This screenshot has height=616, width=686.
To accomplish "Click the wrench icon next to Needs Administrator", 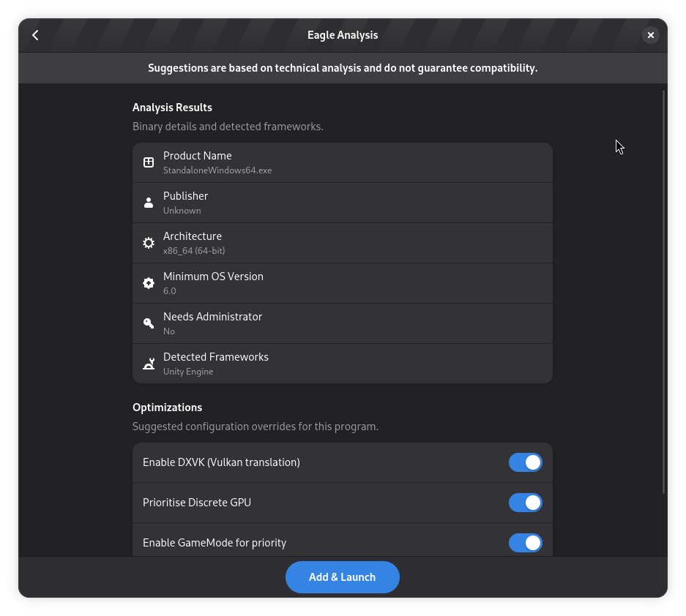I will pyautogui.click(x=149, y=323).
